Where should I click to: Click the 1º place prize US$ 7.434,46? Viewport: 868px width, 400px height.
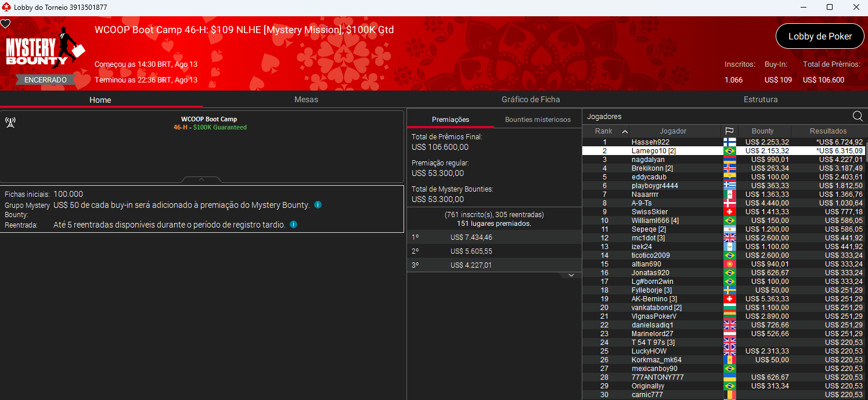pyautogui.click(x=471, y=237)
